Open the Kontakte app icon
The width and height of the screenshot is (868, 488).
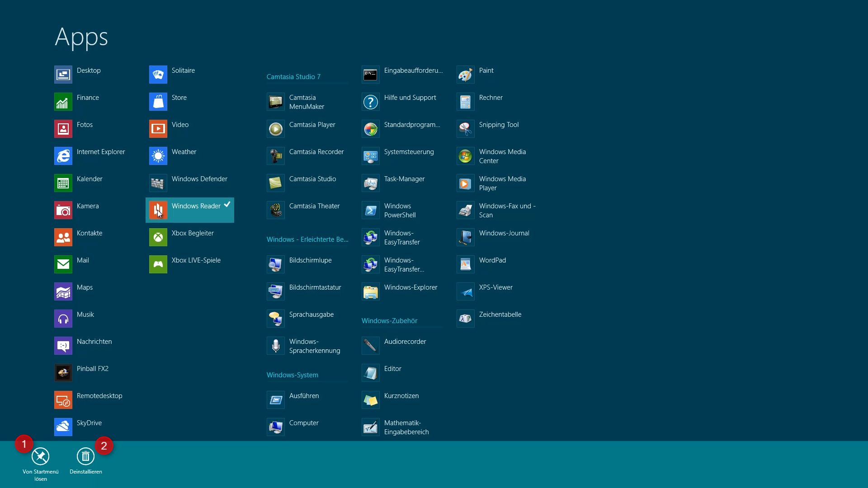point(63,237)
